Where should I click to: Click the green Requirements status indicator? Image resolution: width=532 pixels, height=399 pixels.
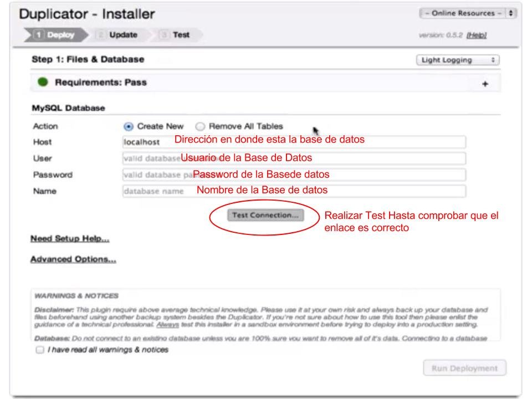[x=43, y=82]
